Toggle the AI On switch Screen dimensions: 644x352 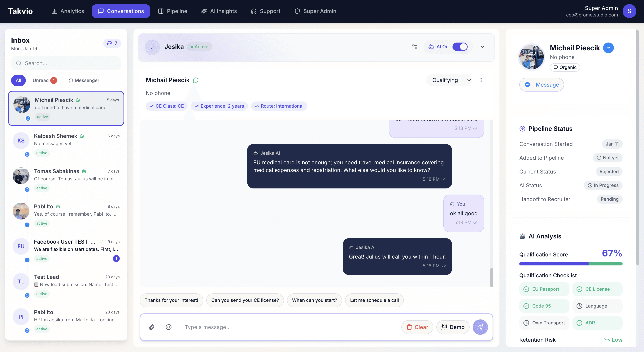pyautogui.click(x=460, y=47)
